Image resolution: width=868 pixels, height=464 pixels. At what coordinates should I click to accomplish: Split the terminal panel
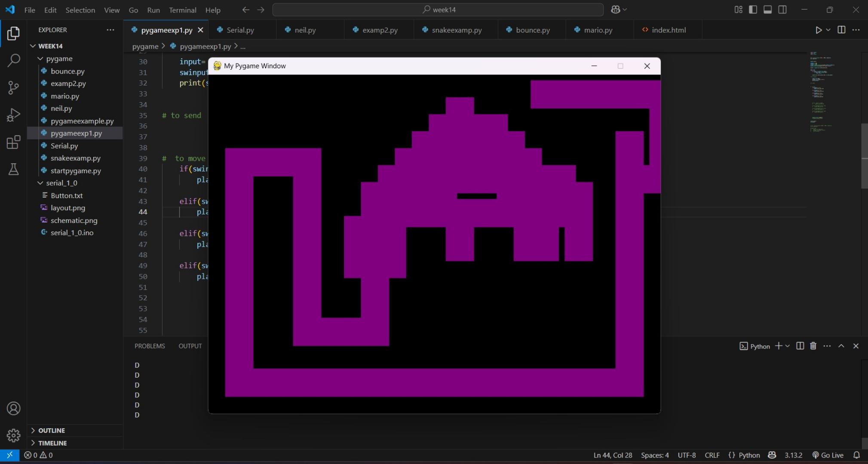(x=800, y=346)
